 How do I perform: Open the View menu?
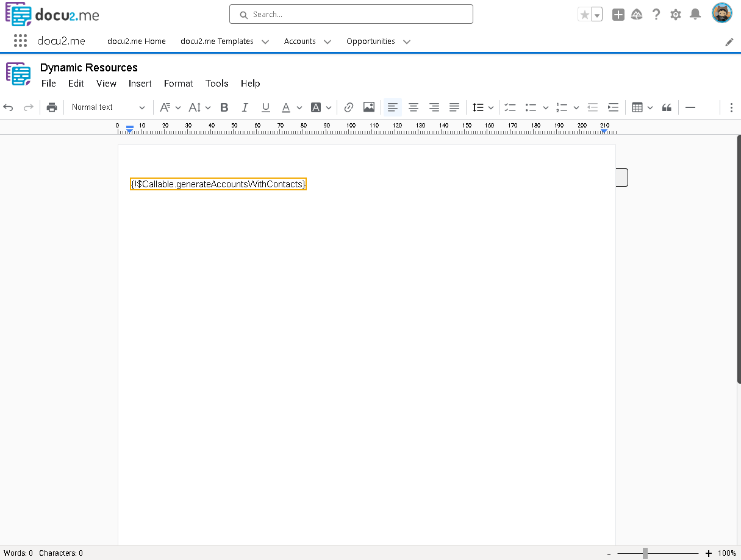(106, 84)
